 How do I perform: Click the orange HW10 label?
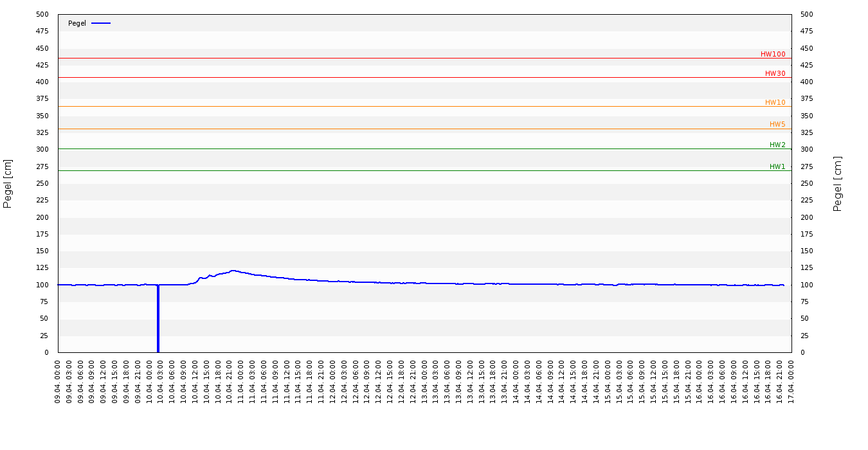coord(775,103)
